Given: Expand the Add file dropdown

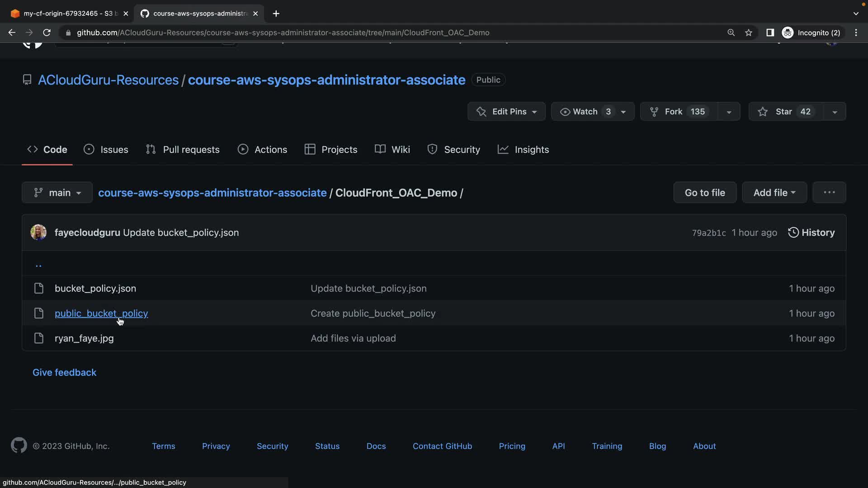Looking at the screenshot, I should (x=774, y=192).
